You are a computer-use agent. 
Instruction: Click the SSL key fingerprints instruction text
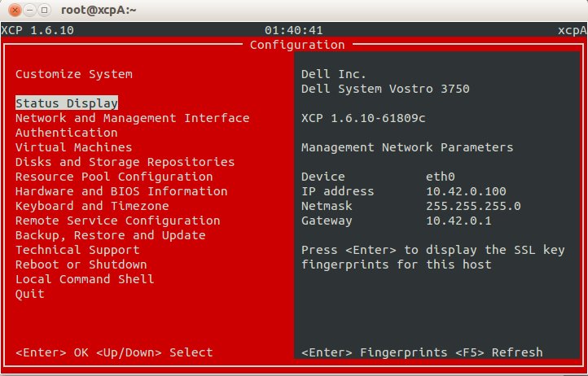(432, 257)
